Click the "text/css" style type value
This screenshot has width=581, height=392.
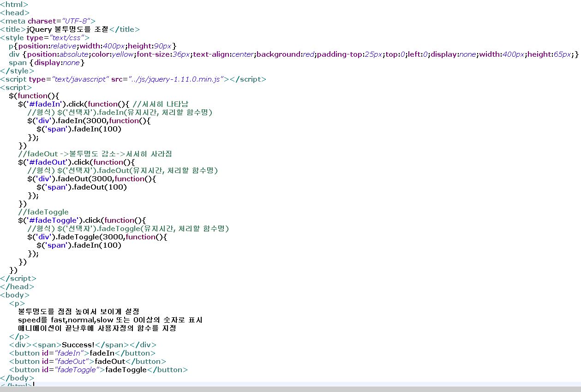[x=68, y=37]
